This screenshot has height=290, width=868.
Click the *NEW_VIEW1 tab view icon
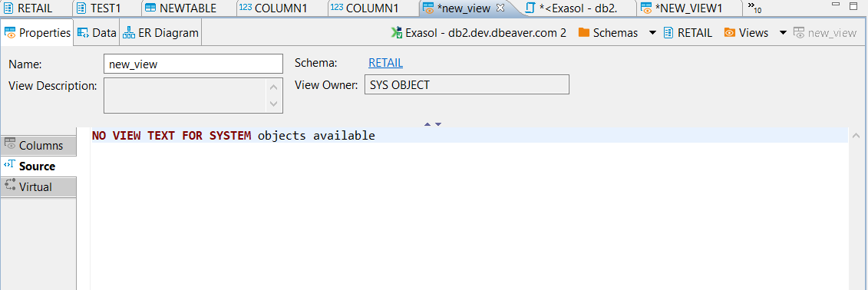point(646,8)
